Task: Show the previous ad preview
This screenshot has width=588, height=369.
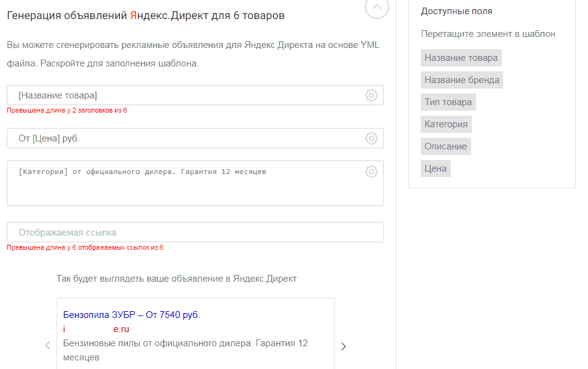Action: pos(47,346)
